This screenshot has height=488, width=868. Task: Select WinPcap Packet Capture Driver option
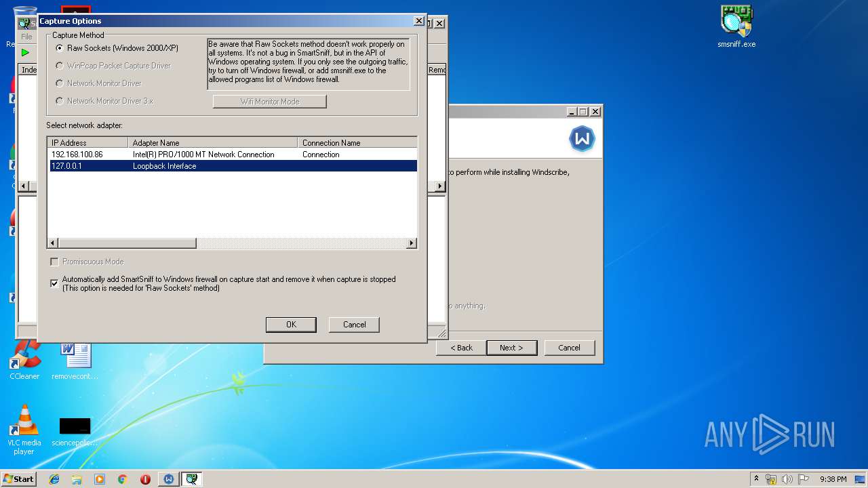(113, 66)
